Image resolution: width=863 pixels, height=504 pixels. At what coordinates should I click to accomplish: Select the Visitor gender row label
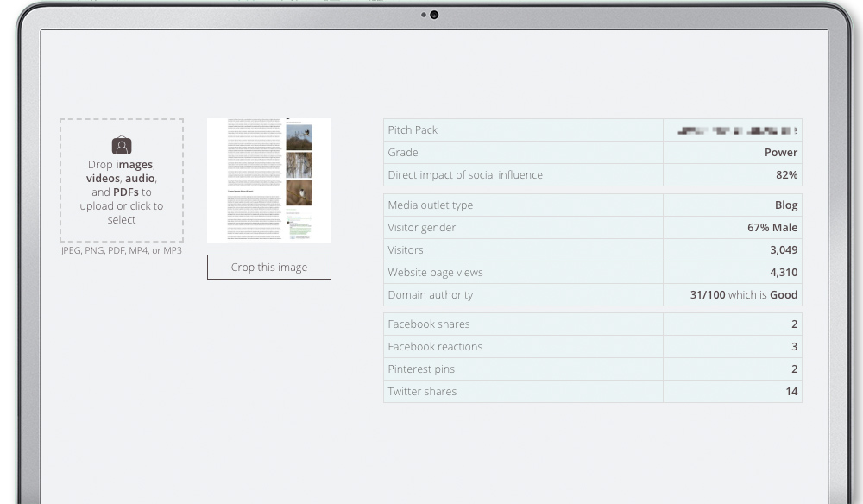422,228
